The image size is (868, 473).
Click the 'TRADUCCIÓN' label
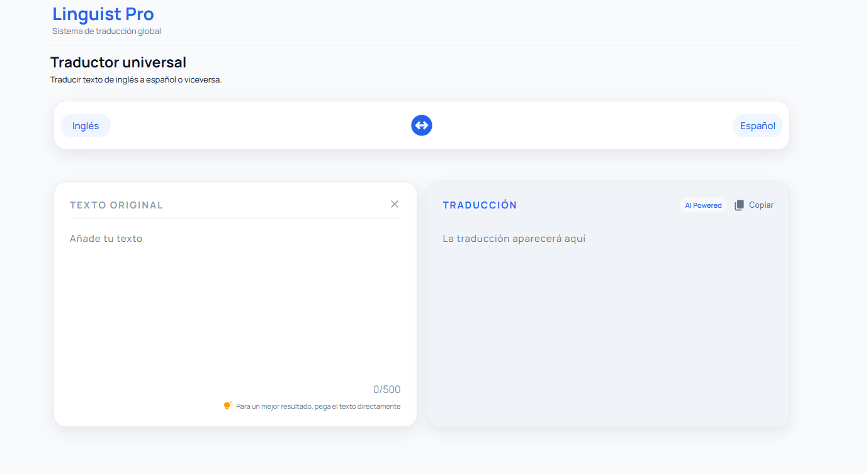pyautogui.click(x=480, y=205)
